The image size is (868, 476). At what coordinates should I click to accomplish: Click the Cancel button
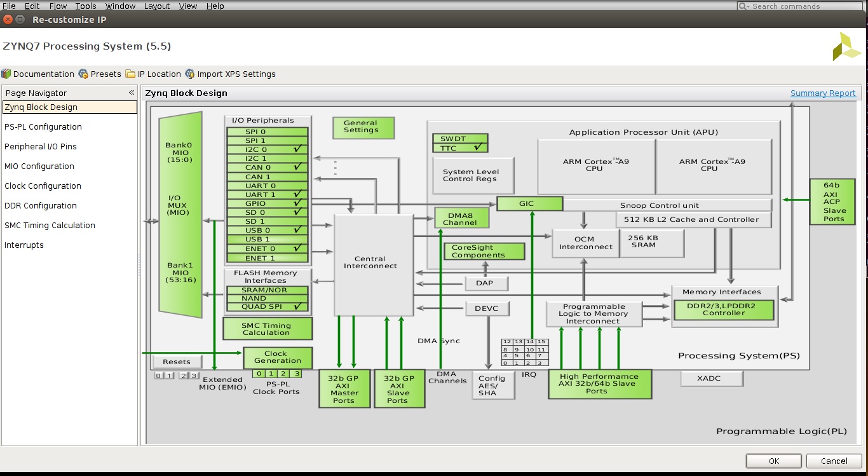834,461
